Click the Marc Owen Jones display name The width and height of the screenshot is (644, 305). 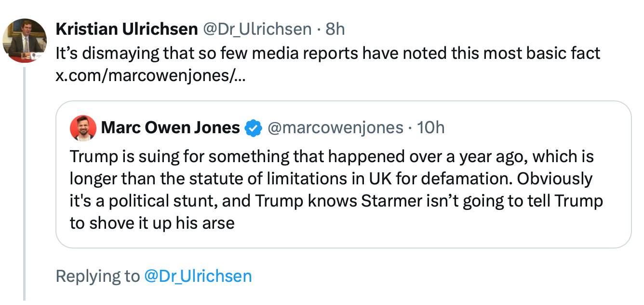(x=170, y=128)
